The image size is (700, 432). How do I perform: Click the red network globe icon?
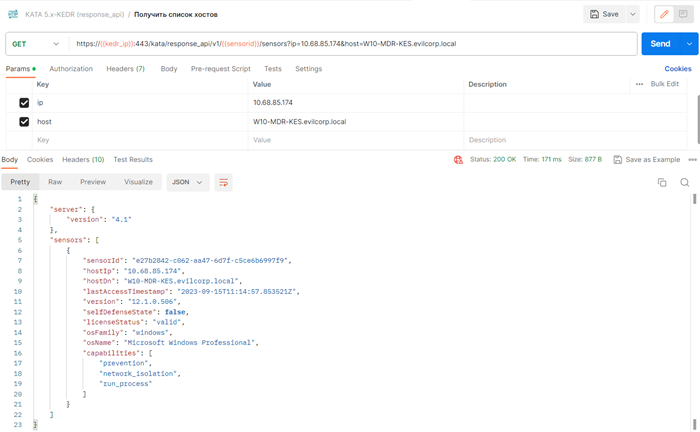tap(458, 160)
